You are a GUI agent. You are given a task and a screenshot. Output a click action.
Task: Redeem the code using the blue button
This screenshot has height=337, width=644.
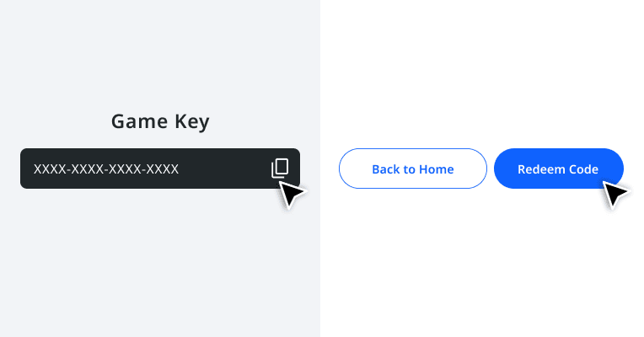coord(559,168)
